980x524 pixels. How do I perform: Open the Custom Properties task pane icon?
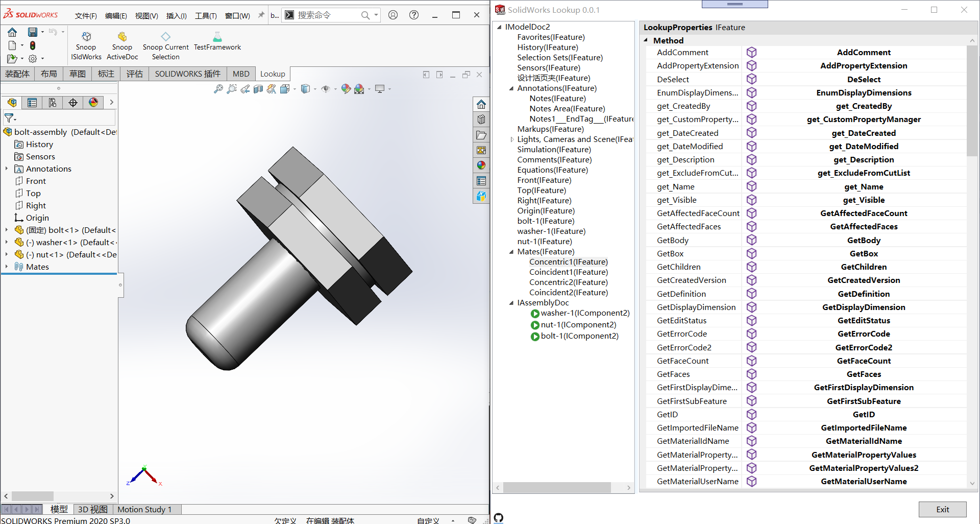(x=481, y=181)
